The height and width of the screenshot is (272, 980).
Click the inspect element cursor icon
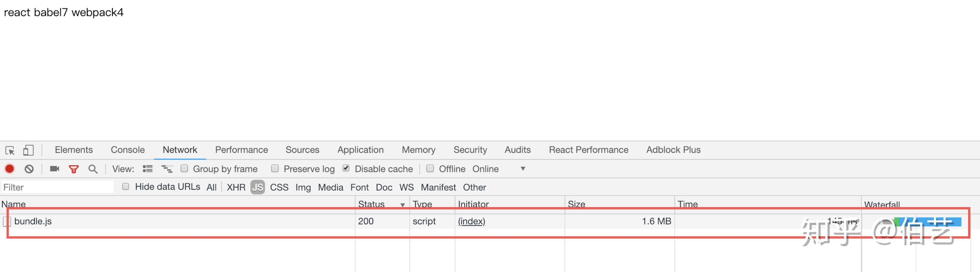(10, 150)
